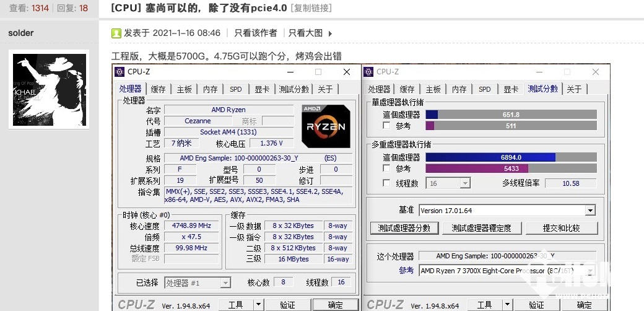Select 測試分數 tab in right CPU-Z window
Viewport: 644px width, 311px height.
(x=543, y=89)
